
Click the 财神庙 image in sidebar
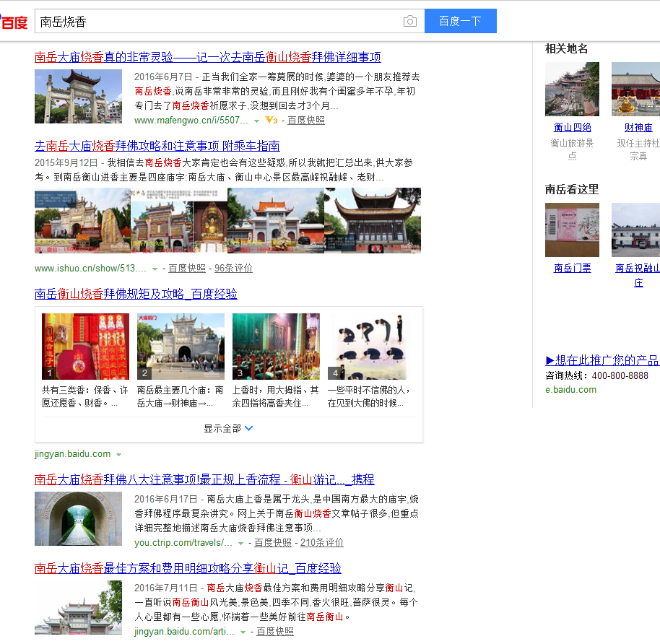635,90
